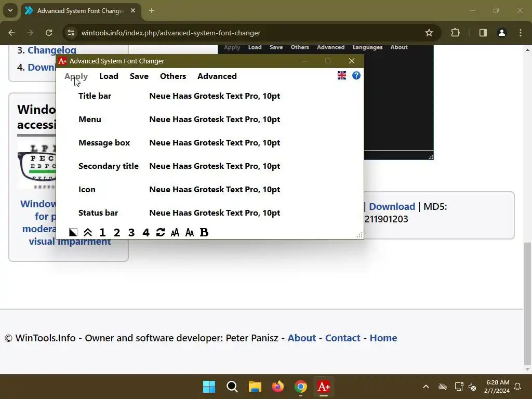The height and width of the screenshot is (399, 532).
Task: Select preset 4 in bottom toolbar
Action: (x=146, y=232)
